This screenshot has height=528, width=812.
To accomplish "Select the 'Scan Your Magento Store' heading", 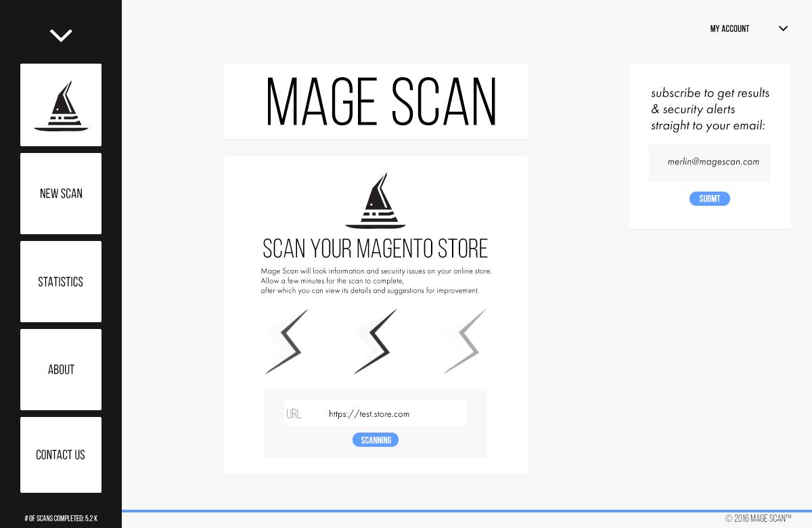I will tap(376, 248).
